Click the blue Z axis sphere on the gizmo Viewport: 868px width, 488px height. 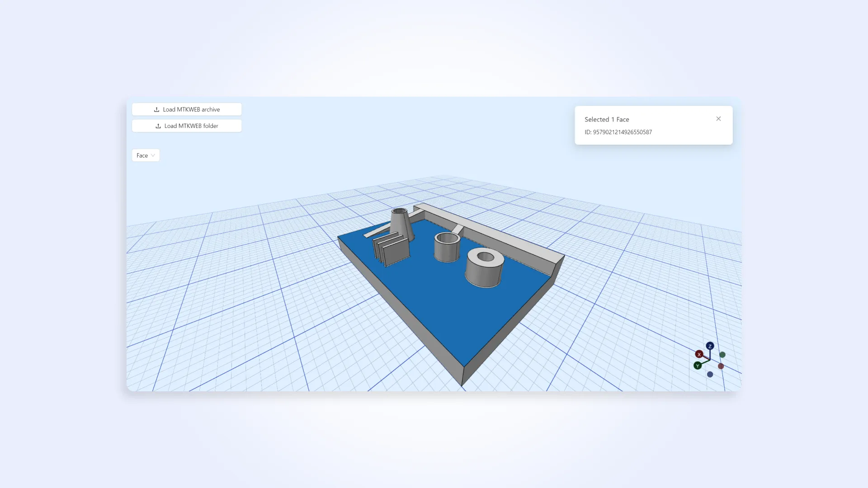710,346
